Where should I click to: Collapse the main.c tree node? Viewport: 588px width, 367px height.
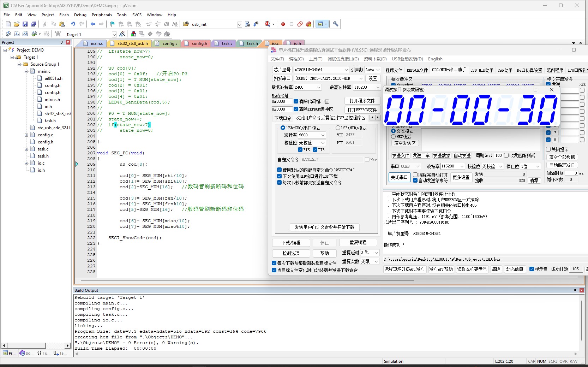point(26,71)
